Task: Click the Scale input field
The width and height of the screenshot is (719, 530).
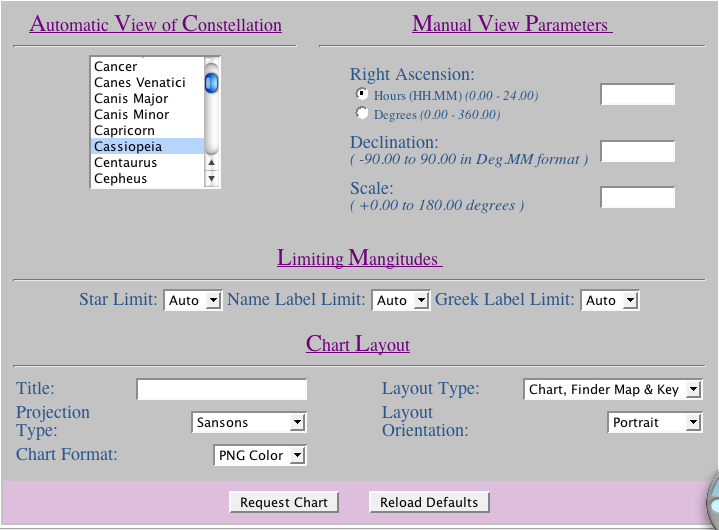Action: tap(637, 197)
